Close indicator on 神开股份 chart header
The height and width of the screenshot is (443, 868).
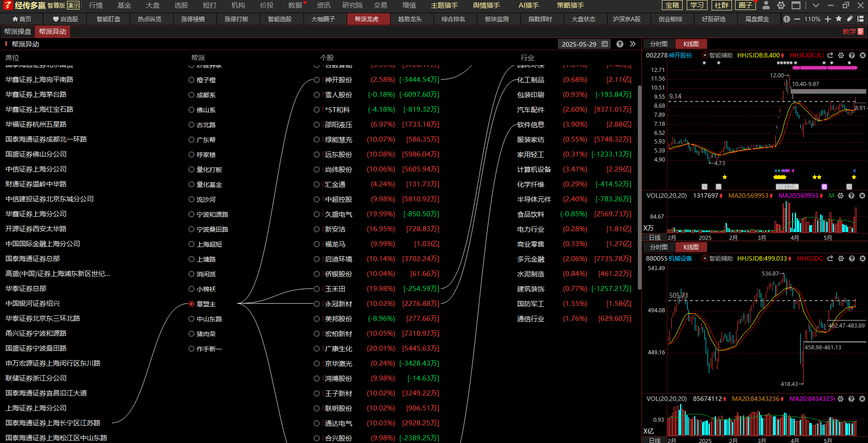coord(862,55)
